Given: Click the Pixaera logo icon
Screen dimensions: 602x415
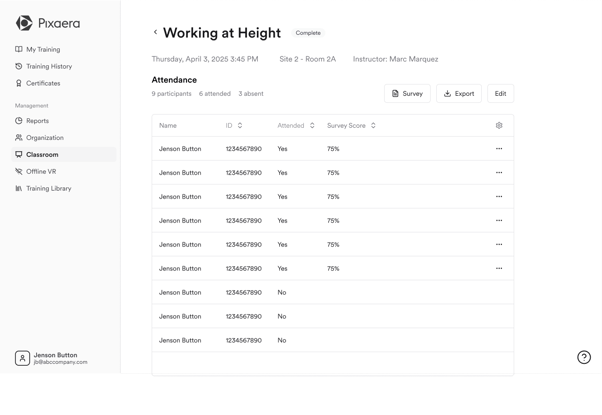Looking at the screenshot, I should tap(24, 23).
